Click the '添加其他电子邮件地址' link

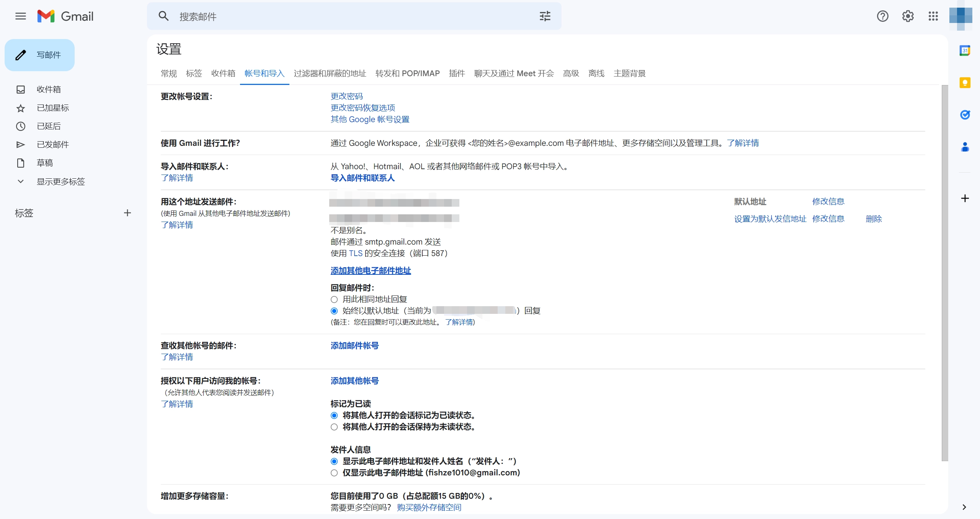click(x=371, y=271)
